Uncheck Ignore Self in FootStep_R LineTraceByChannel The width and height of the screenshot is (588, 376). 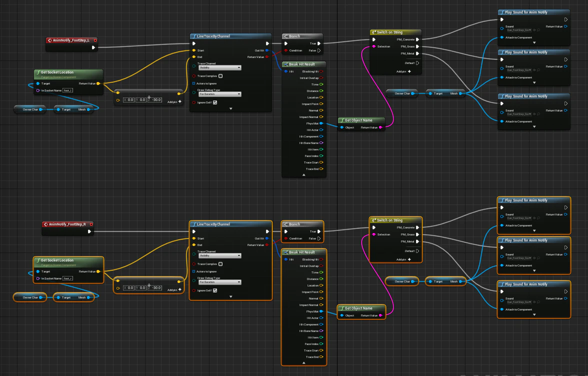(215, 290)
